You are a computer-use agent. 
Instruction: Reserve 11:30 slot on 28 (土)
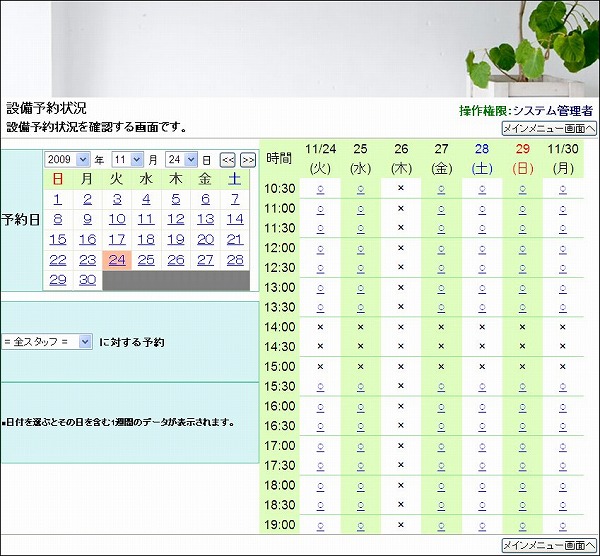tap(482, 229)
